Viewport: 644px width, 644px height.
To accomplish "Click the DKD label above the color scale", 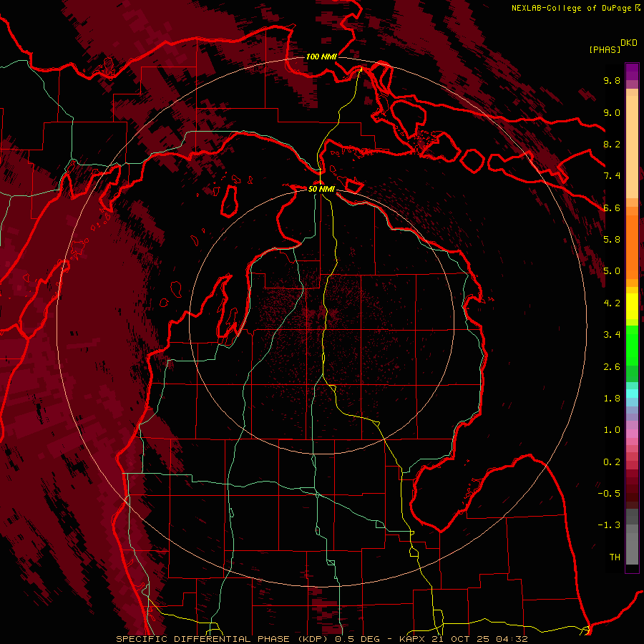I will coord(629,43).
